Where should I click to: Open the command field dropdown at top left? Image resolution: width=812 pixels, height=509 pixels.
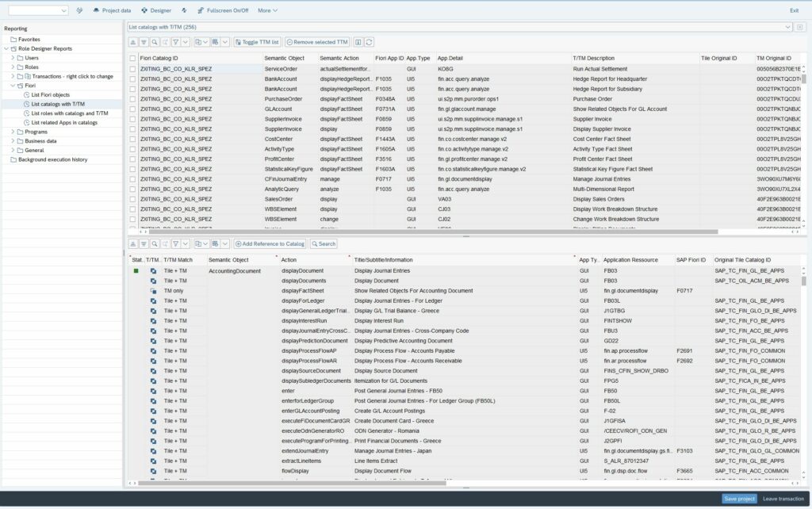click(x=63, y=10)
